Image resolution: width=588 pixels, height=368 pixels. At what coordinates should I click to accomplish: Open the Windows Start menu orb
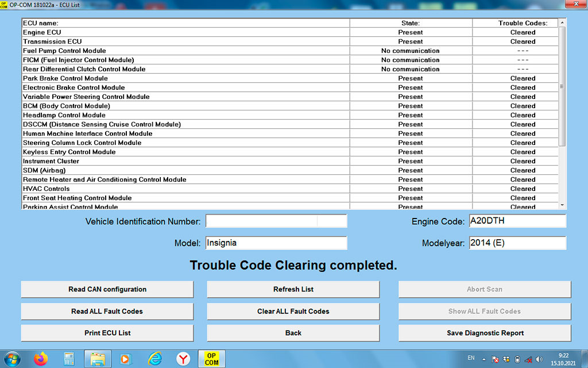click(12, 359)
